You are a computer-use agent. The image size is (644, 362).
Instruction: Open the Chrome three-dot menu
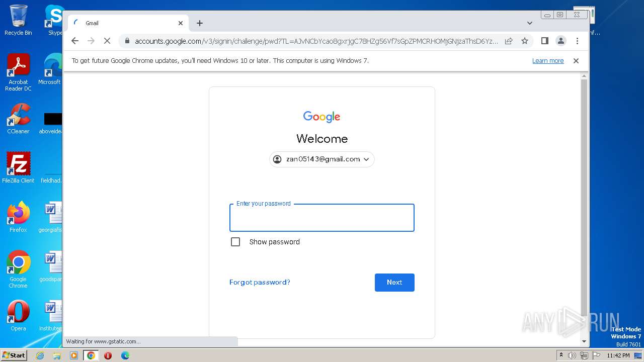[577, 41]
